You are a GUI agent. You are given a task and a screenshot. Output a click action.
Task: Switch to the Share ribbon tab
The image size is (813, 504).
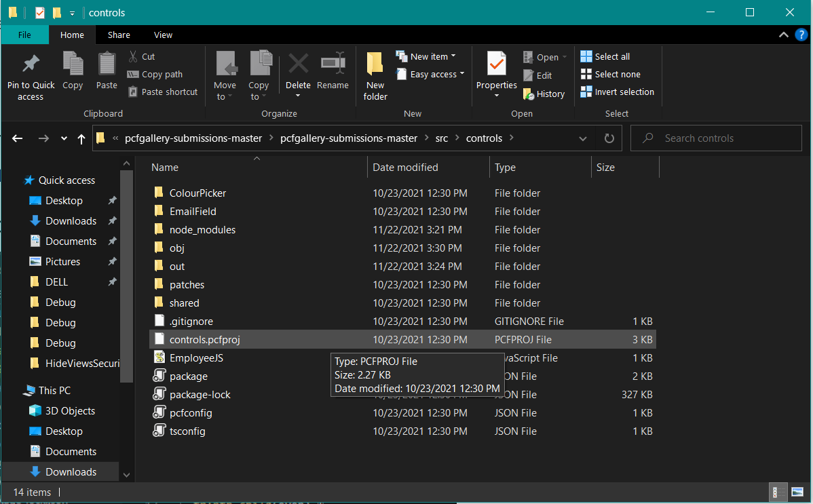pyautogui.click(x=119, y=35)
